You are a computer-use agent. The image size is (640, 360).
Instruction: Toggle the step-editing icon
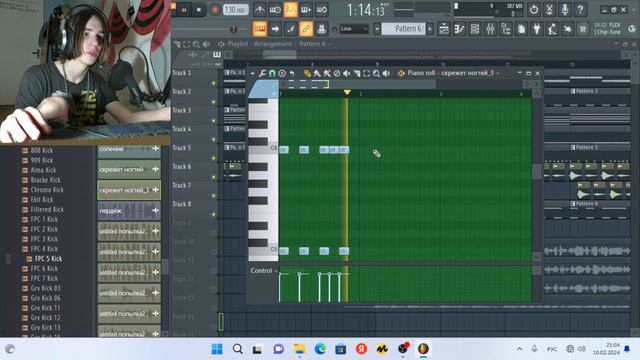tap(291, 29)
